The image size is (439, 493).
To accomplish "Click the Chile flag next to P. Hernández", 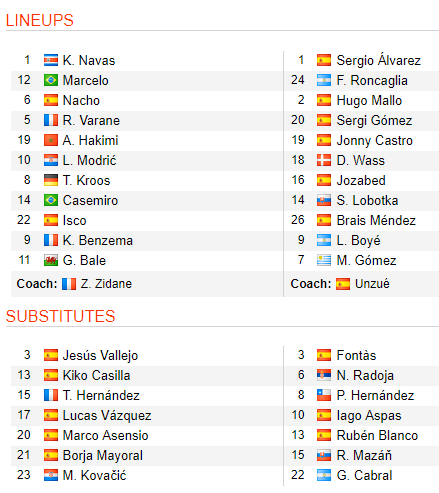I will tap(324, 395).
